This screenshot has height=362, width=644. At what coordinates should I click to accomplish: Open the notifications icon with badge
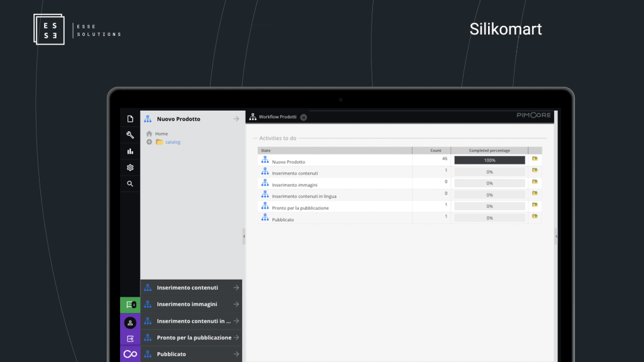point(130,305)
